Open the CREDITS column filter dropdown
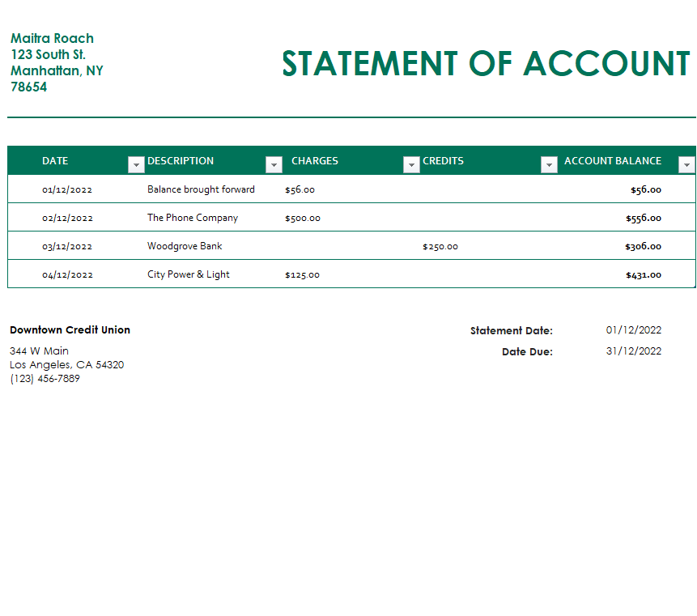Screen dimensions: 697x616 549,165
